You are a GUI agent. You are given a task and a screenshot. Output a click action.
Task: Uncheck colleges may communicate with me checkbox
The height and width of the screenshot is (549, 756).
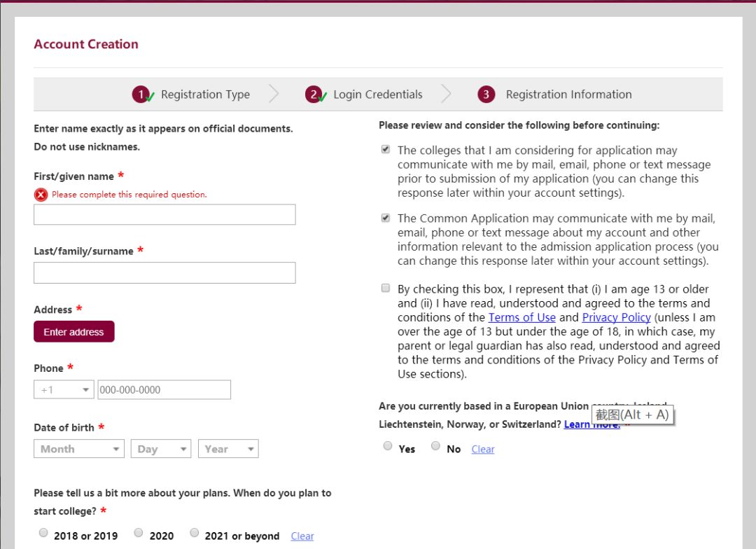(385, 149)
